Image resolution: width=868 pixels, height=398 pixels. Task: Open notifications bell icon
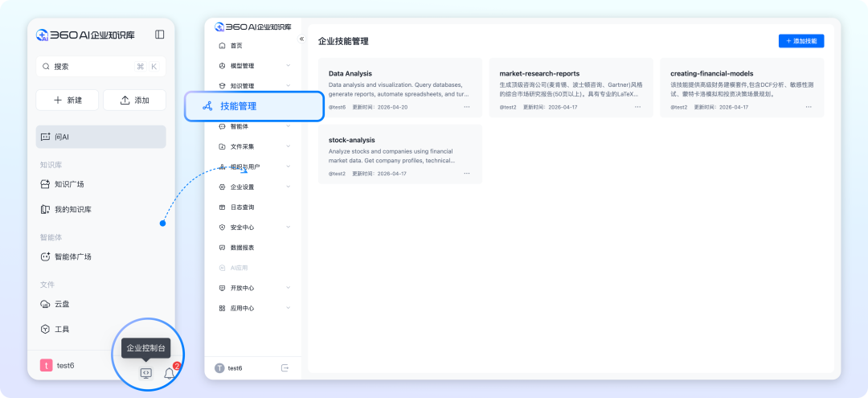click(x=170, y=374)
